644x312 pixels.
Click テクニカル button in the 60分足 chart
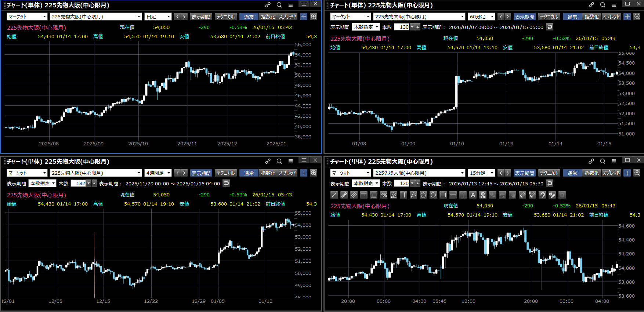coord(549,17)
